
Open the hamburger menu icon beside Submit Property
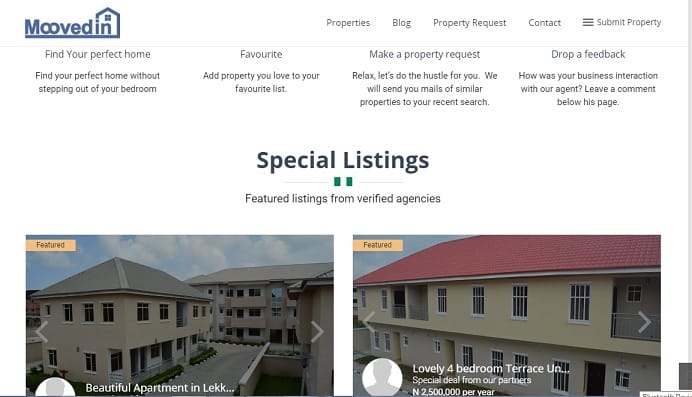tap(587, 22)
